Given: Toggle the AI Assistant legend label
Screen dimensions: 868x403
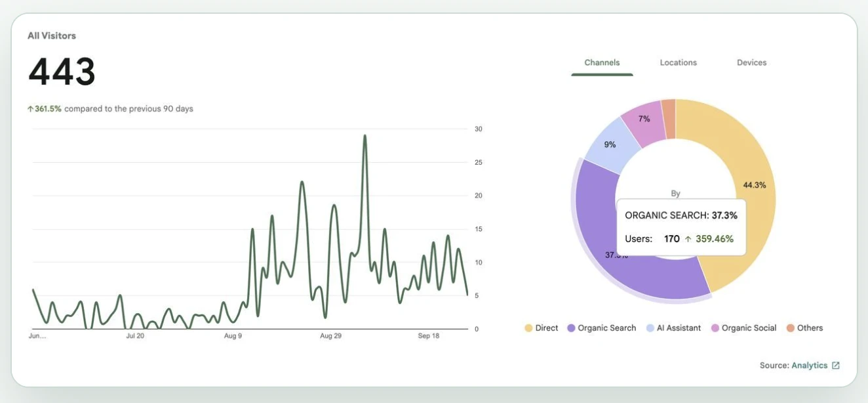Looking at the screenshot, I should point(679,328).
